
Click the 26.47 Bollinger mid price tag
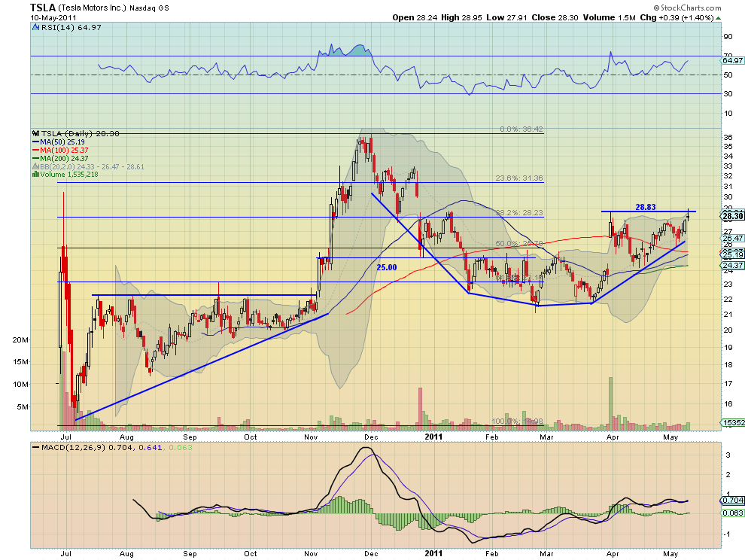(733, 238)
